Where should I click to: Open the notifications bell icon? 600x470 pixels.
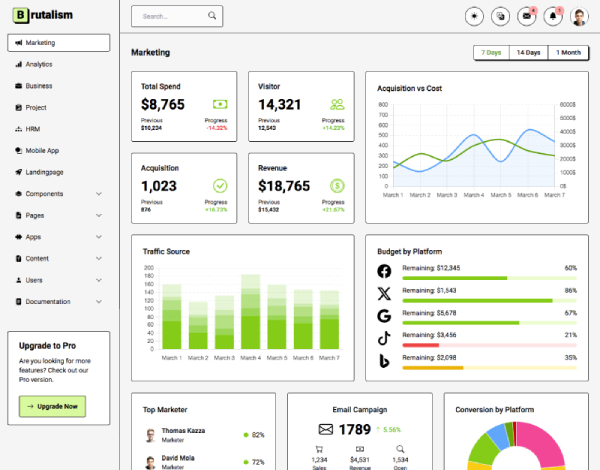coord(553,16)
